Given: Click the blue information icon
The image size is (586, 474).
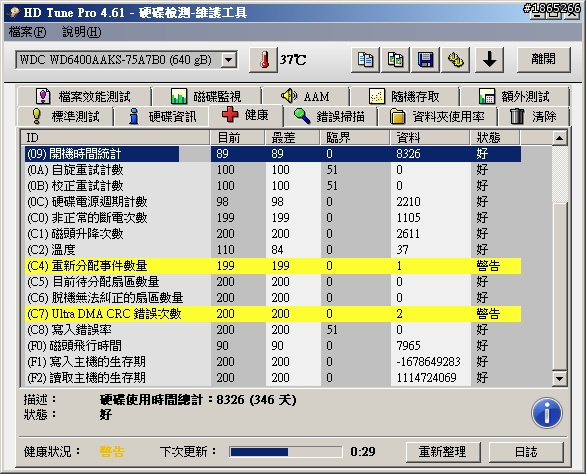Looking at the screenshot, I should (x=546, y=413).
